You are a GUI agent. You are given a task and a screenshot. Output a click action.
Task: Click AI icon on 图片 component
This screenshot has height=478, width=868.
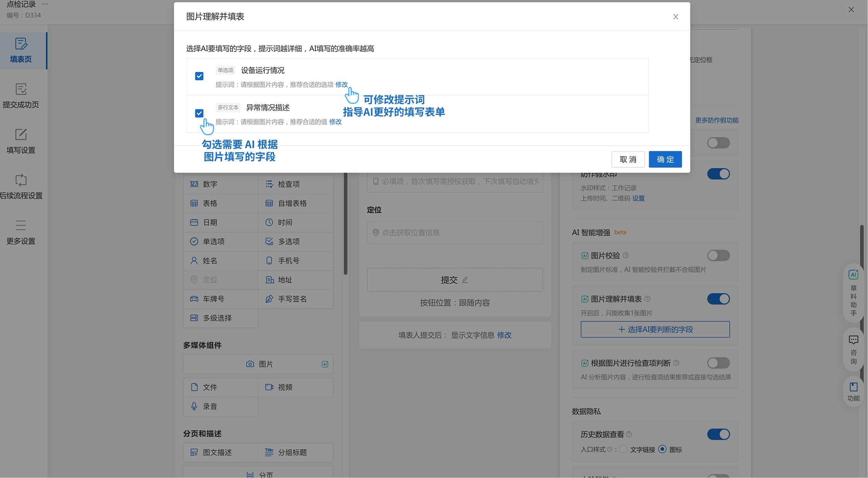pyautogui.click(x=325, y=364)
